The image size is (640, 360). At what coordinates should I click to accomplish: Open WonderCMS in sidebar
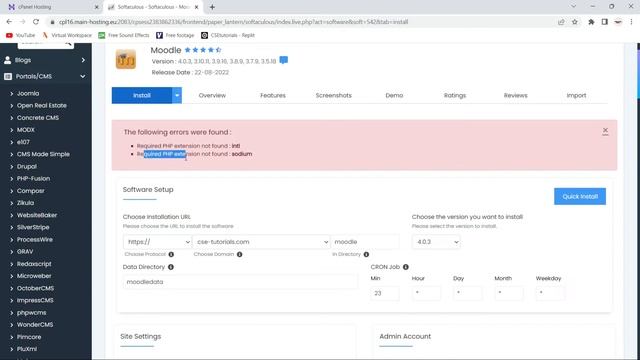(35, 324)
